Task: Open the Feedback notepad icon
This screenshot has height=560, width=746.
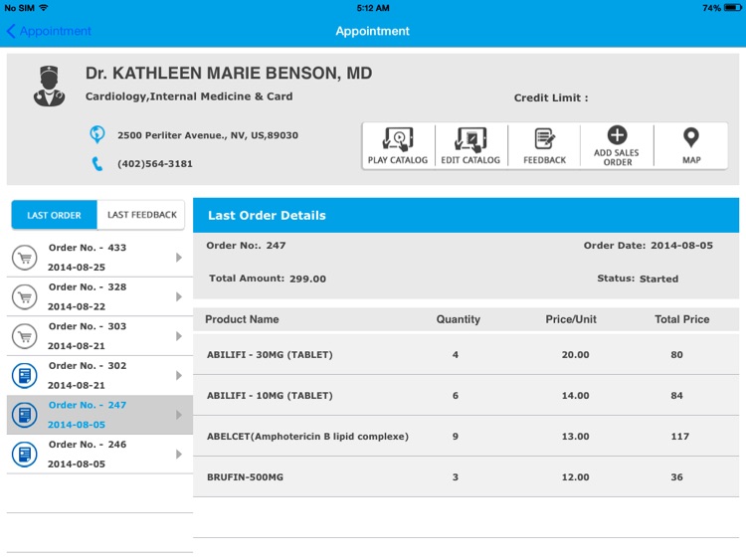Action: [x=544, y=139]
